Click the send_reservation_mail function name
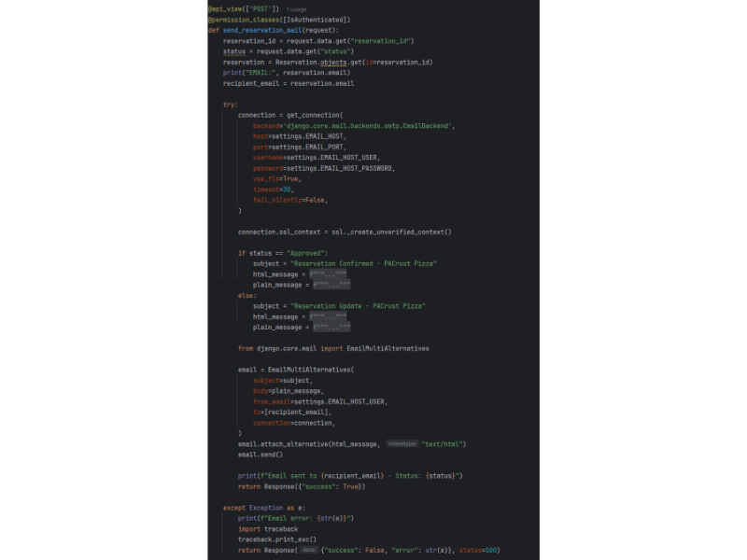 pyautogui.click(x=262, y=30)
